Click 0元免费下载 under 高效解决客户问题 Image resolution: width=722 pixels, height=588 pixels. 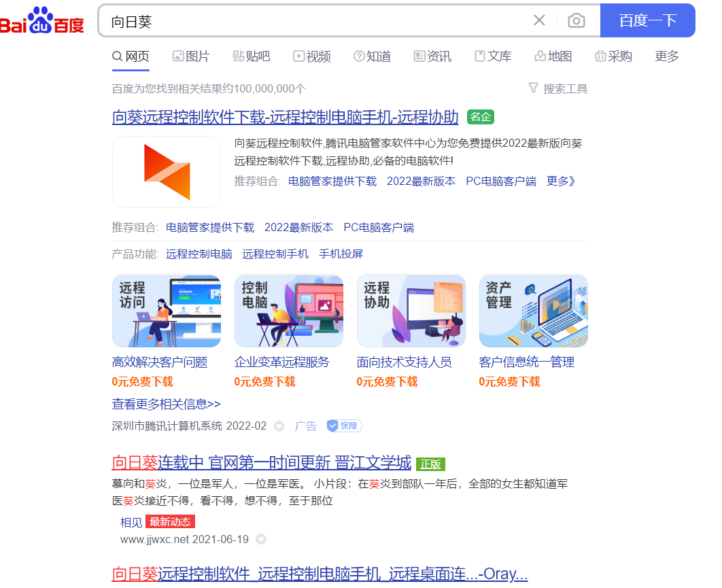pyautogui.click(x=142, y=382)
